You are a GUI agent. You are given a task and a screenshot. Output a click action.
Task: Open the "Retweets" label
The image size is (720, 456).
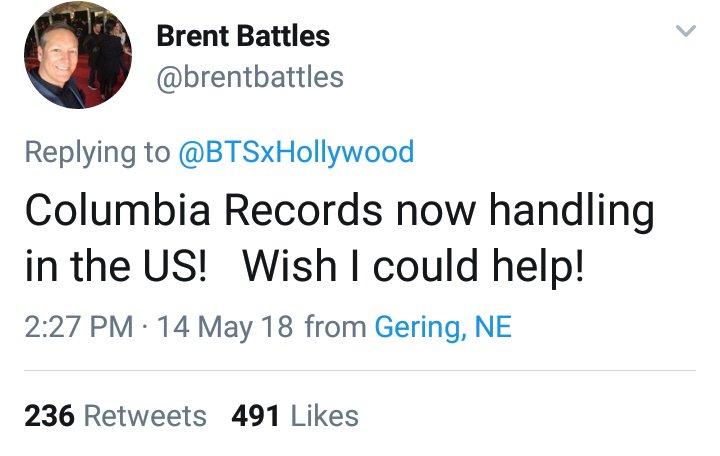(x=146, y=415)
